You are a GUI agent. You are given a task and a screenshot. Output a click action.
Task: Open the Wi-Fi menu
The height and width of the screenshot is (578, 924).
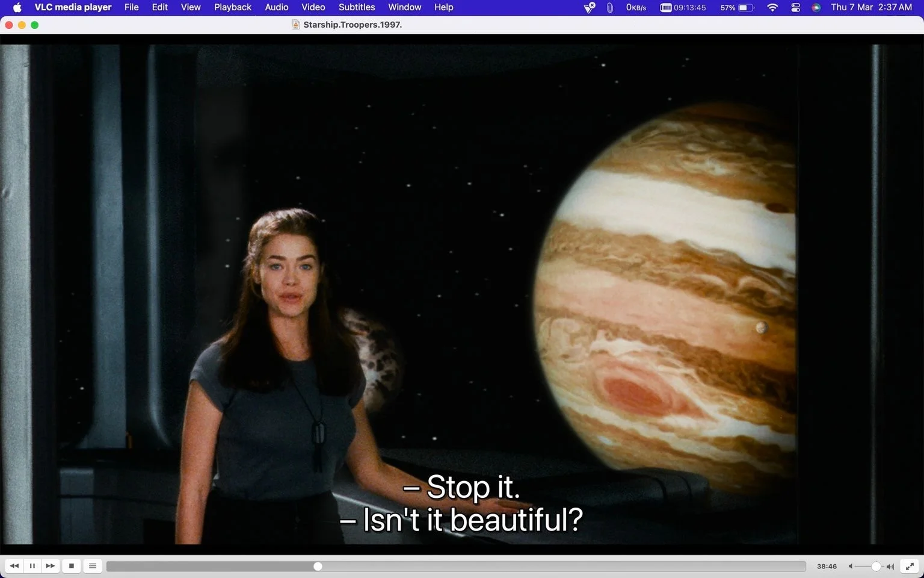(772, 7)
